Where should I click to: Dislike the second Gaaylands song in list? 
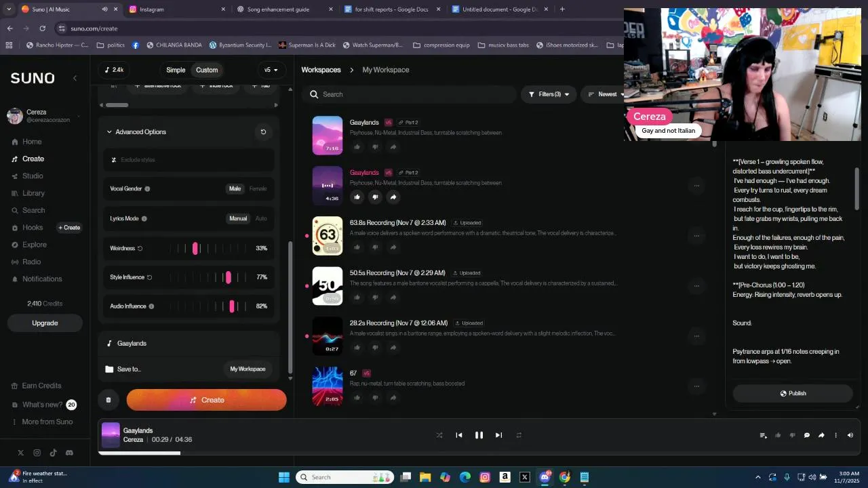[375, 197]
